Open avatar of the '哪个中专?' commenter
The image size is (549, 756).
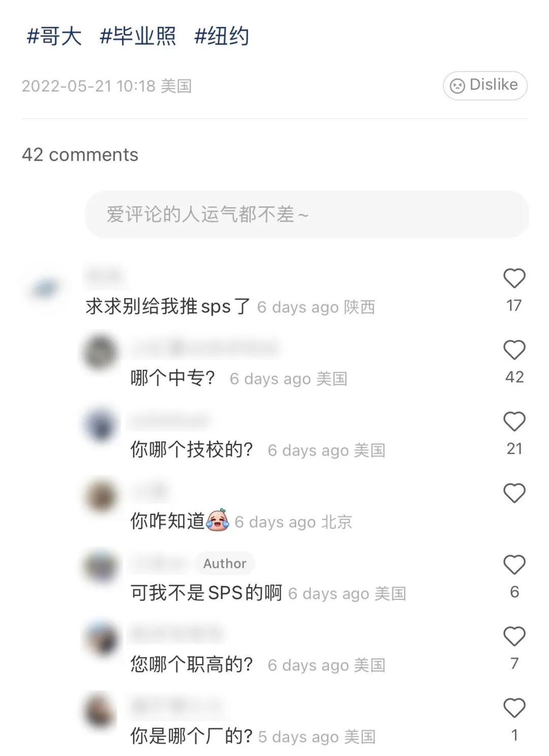(x=101, y=351)
